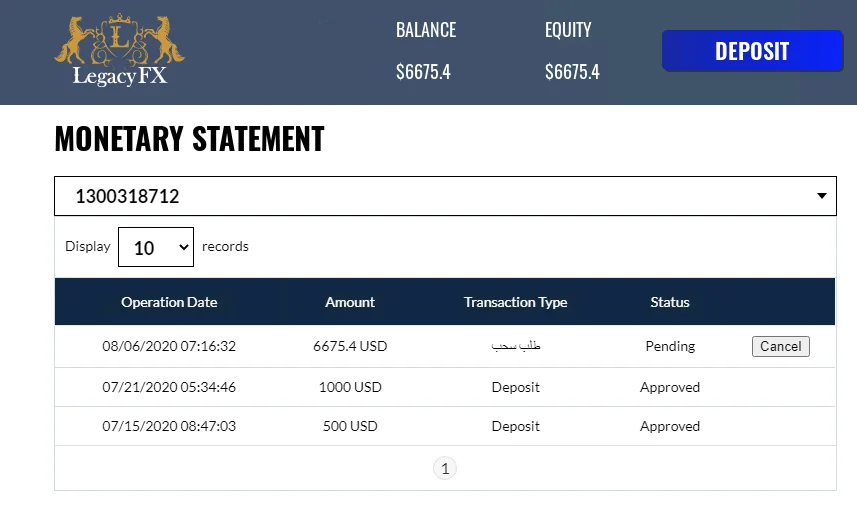This screenshot has height=507, width=857.
Task: Select the Transaction Type column header
Action: (515, 302)
